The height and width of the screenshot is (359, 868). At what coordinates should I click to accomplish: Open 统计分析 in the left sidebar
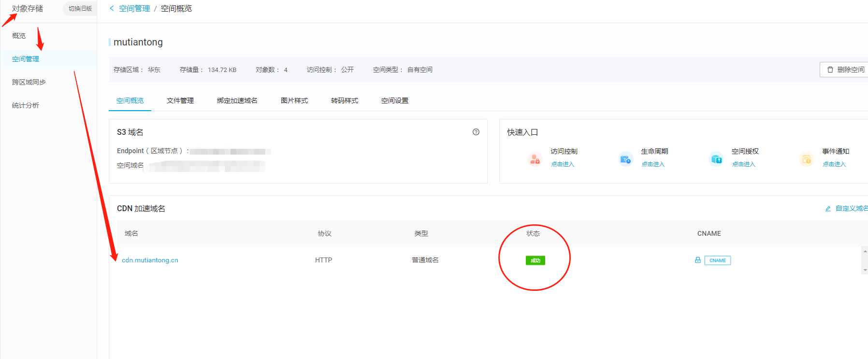point(26,105)
